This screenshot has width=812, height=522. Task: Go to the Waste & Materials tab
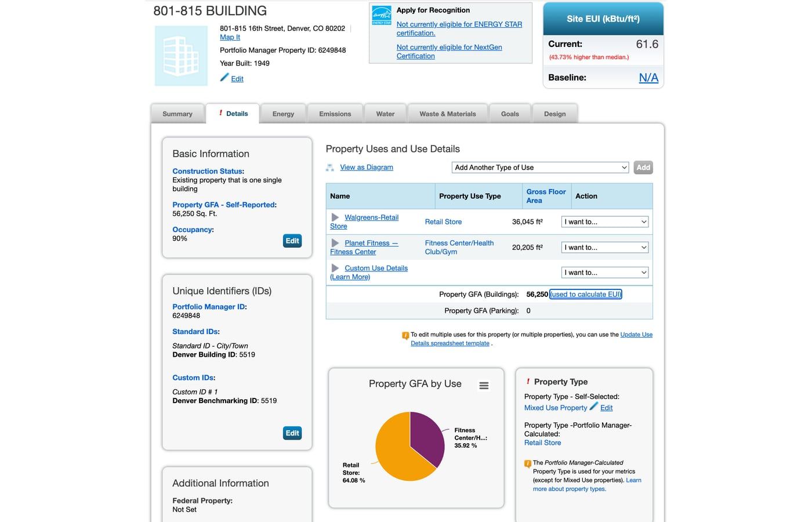point(448,114)
